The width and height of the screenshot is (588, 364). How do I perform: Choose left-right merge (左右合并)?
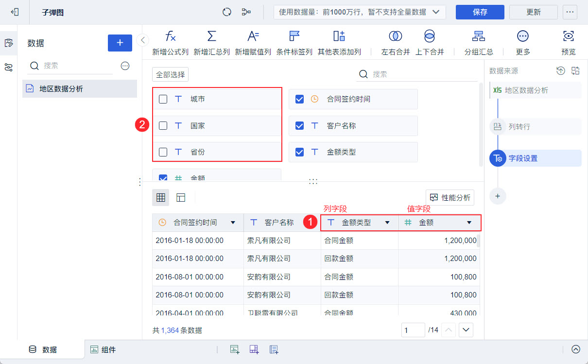[396, 43]
